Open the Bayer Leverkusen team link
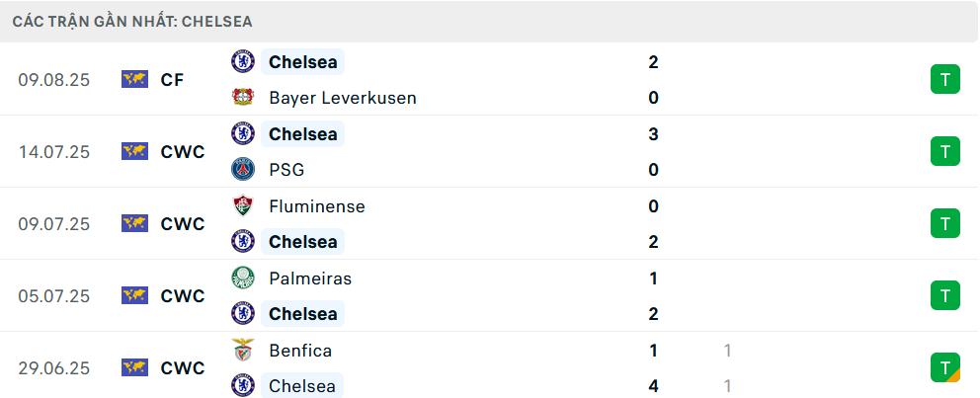This screenshot has height=398, width=980. 342,98
